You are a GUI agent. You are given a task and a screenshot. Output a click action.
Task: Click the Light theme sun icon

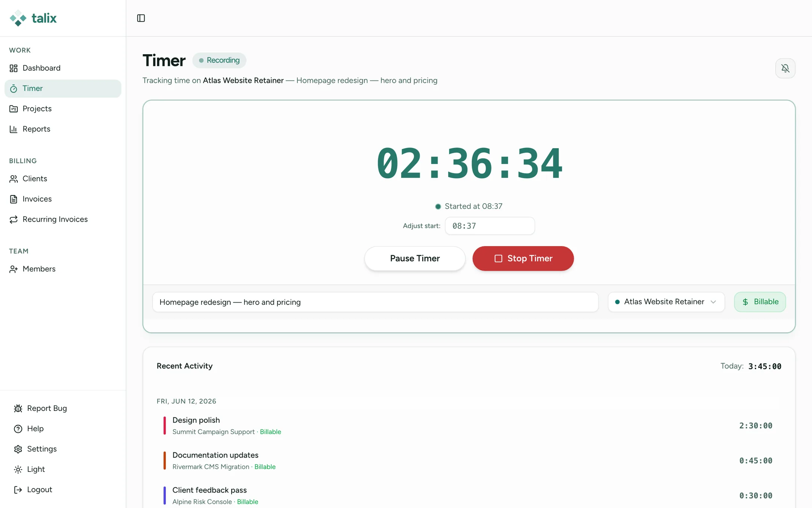click(18, 469)
